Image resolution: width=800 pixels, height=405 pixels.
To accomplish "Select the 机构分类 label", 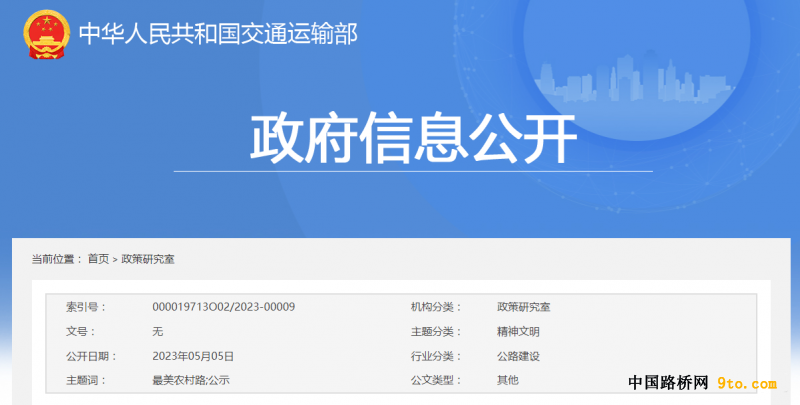I will click(436, 307).
